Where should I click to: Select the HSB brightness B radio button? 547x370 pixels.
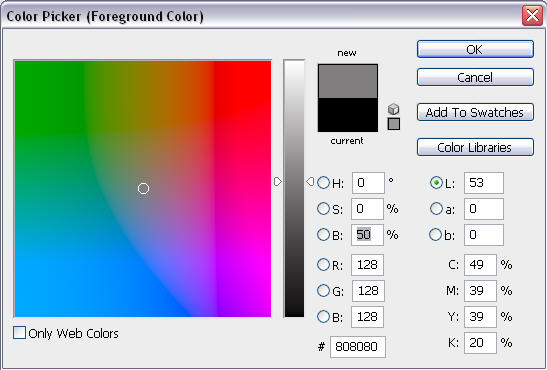point(323,235)
